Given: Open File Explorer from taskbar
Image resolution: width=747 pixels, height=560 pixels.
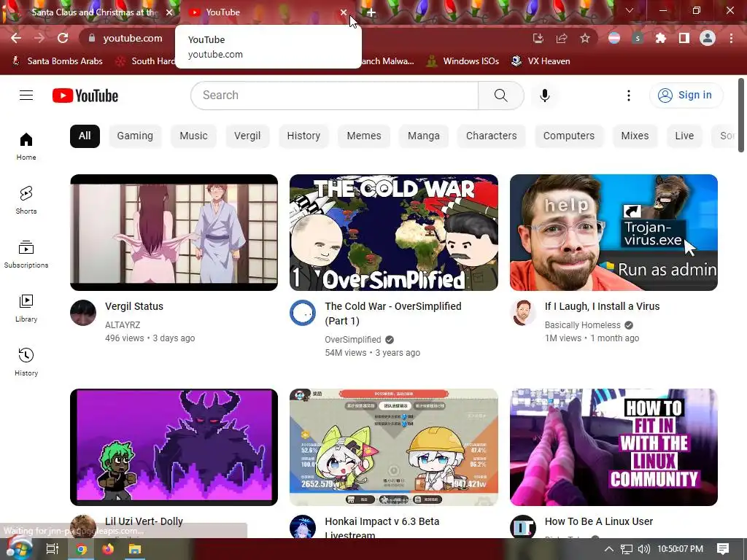Looking at the screenshot, I should (x=135, y=549).
